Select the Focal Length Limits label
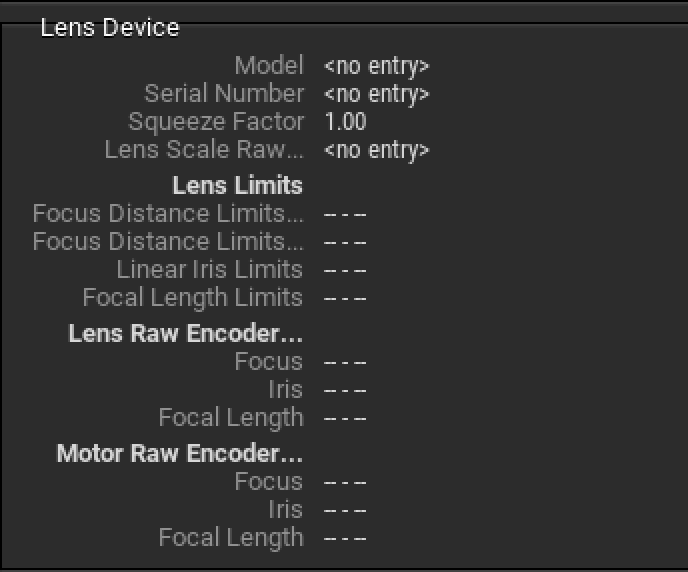This screenshot has width=688, height=572. tap(192, 298)
